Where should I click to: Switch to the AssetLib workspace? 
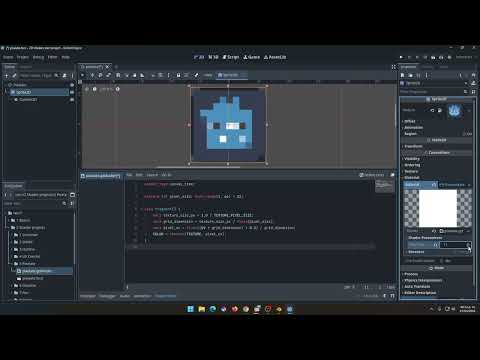click(x=275, y=57)
